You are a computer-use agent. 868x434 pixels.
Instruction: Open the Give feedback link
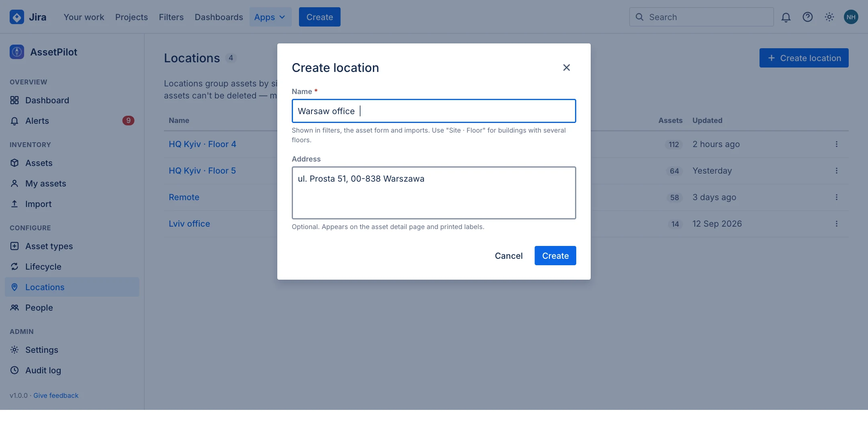56,395
